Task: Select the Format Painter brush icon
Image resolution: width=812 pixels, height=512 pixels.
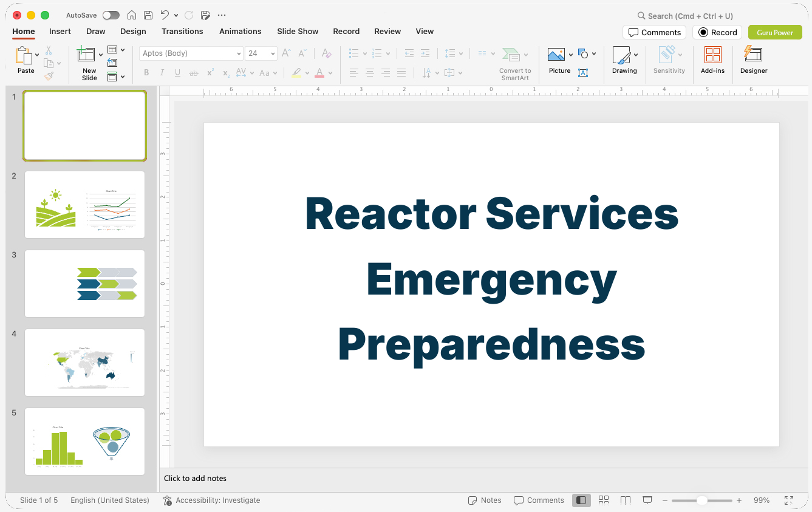Action: (49, 76)
